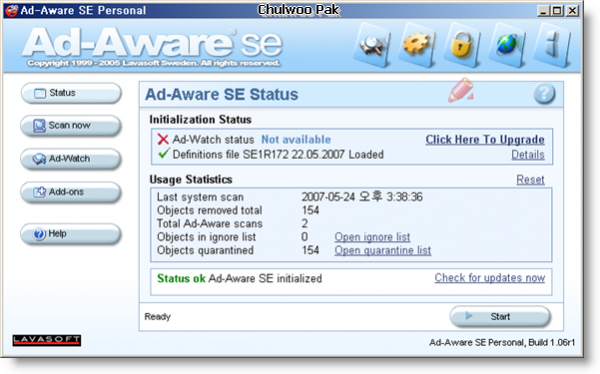Click the 'Last system scan' label
Image resolution: width=600 pixels, height=374 pixels.
click(200, 197)
